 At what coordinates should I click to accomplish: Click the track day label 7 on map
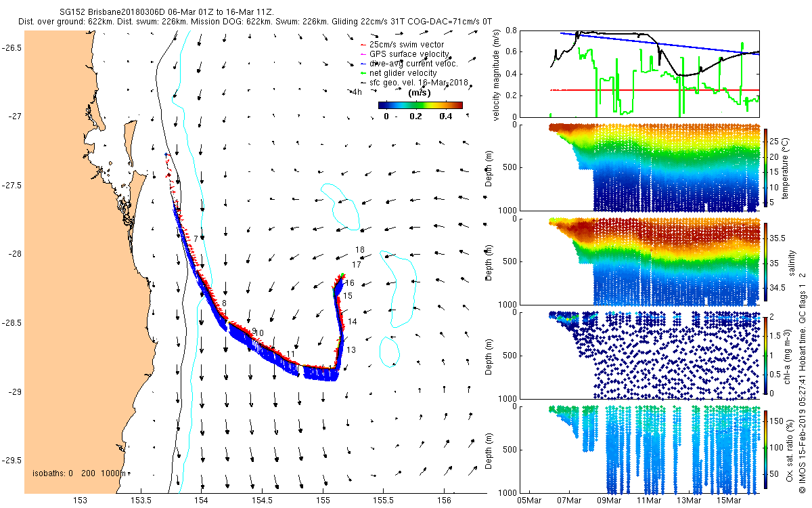pyautogui.click(x=196, y=239)
